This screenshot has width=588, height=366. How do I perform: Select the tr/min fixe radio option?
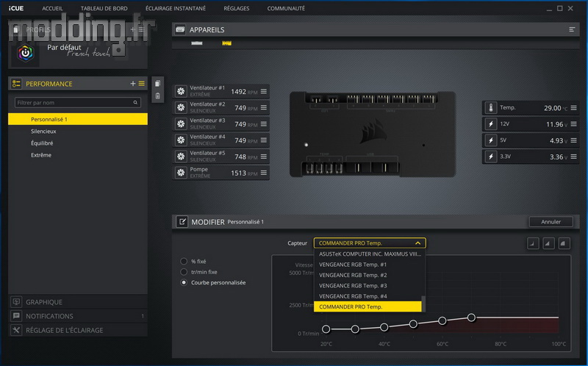pos(184,272)
